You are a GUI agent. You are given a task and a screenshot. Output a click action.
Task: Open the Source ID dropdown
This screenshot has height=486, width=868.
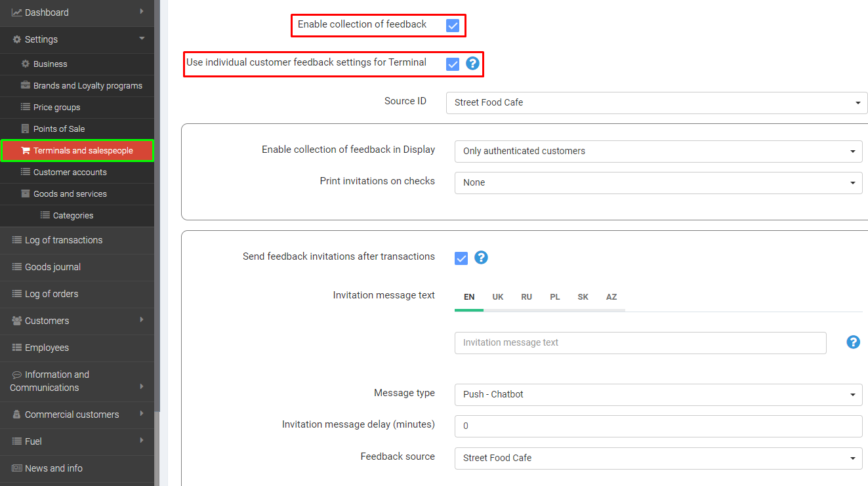[x=656, y=102]
